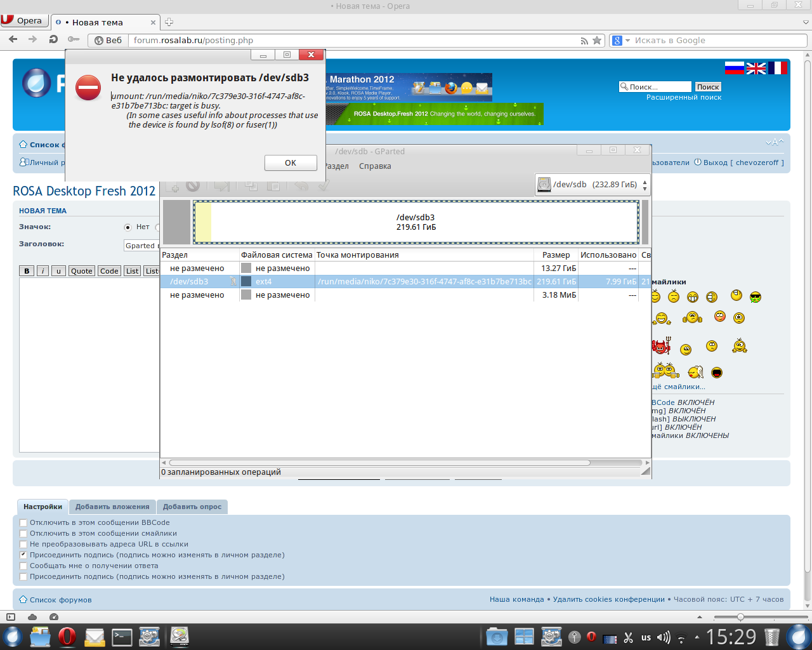Click the scissors clipboard tray icon
Image resolution: width=812 pixels, height=650 pixels.
(629, 637)
